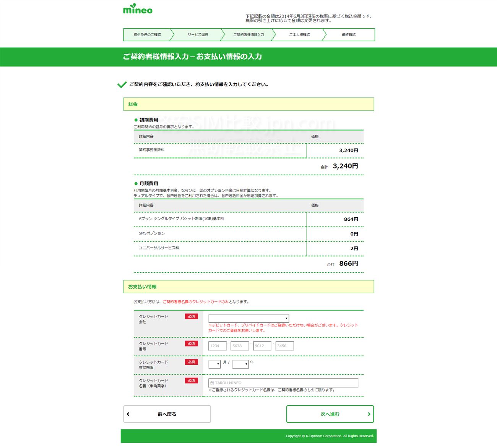Click the Copyright K-Opticom Corporation footer text
497x448 pixels.
pyautogui.click(x=330, y=436)
